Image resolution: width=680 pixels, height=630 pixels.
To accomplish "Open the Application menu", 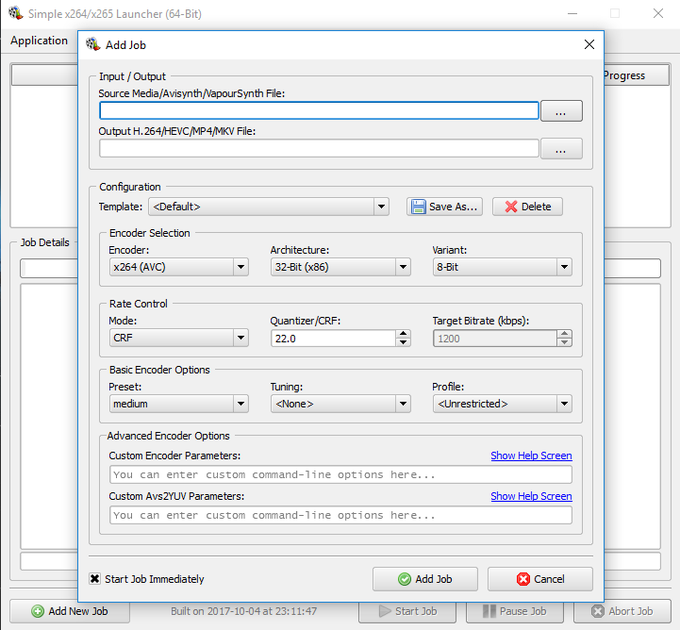I will click(x=39, y=41).
